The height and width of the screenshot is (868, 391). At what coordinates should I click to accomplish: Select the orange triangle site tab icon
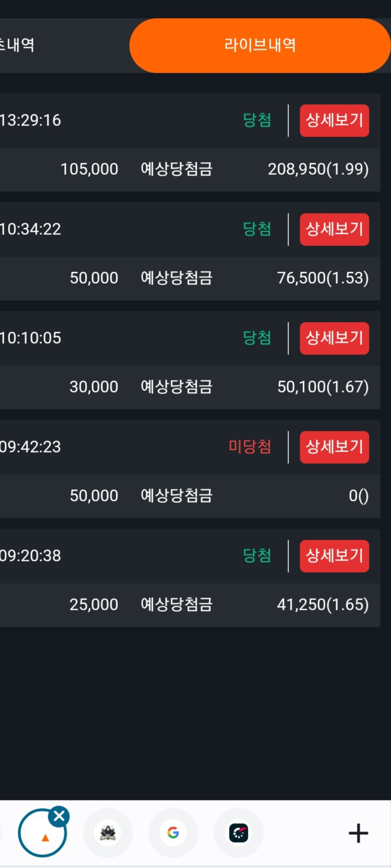(x=42, y=833)
